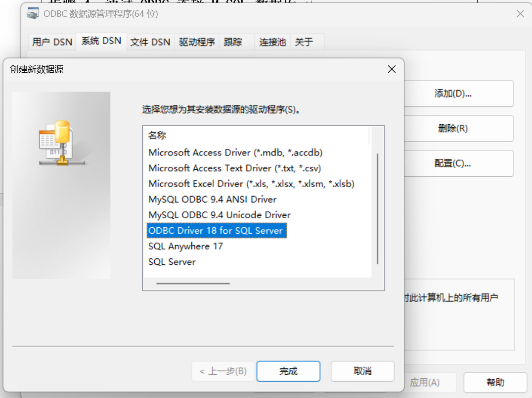The height and width of the screenshot is (398, 532).
Task: Open help with the 帮助 button
Action: tap(495, 382)
